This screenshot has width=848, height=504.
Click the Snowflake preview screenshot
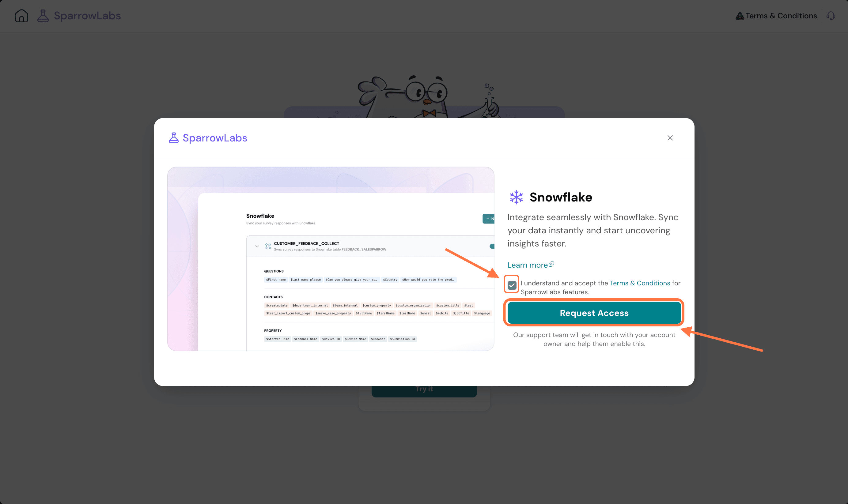(x=331, y=259)
